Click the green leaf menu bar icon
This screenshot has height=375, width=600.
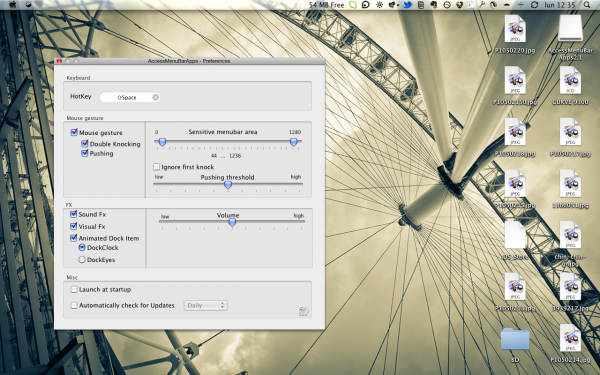click(353, 5)
